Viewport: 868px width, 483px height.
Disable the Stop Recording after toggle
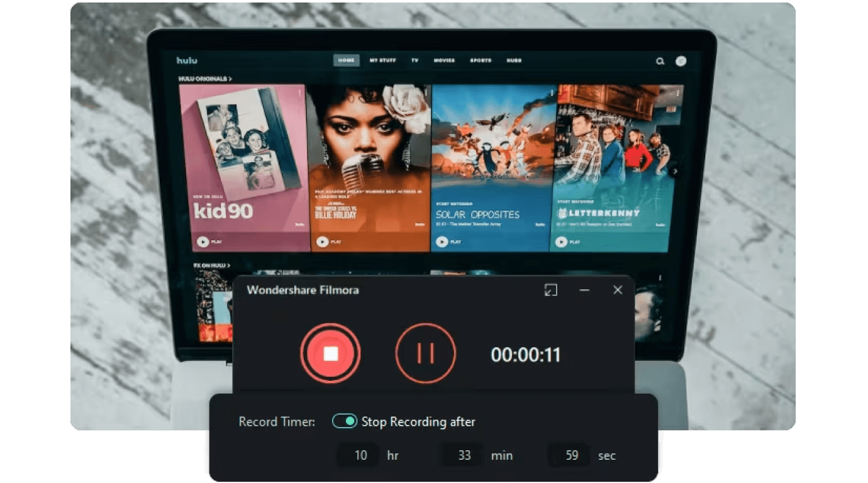[x=345, y=421]
